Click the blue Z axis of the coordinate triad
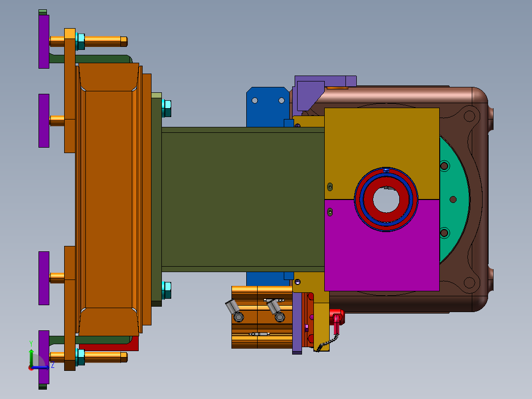 click(40, 367)
